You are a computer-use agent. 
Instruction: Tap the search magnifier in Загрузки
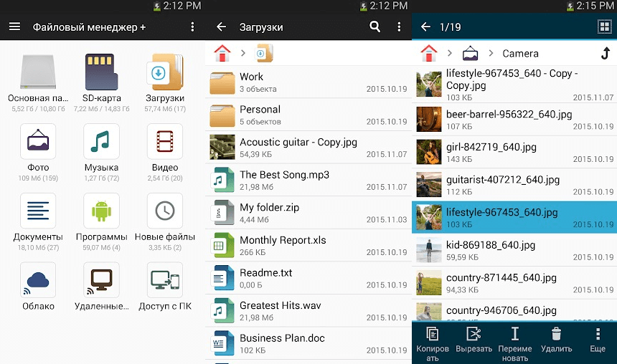[x=375, y=27]
